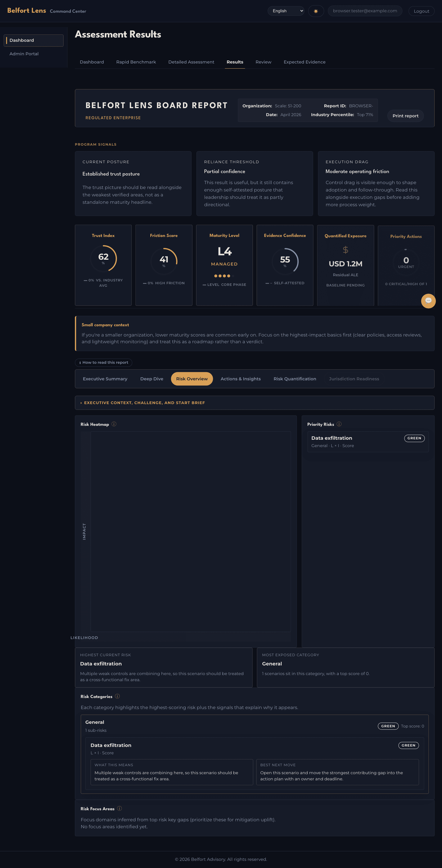Open the How to read this report panel
This screenshot has height=868, width=442.
[103, 362]
